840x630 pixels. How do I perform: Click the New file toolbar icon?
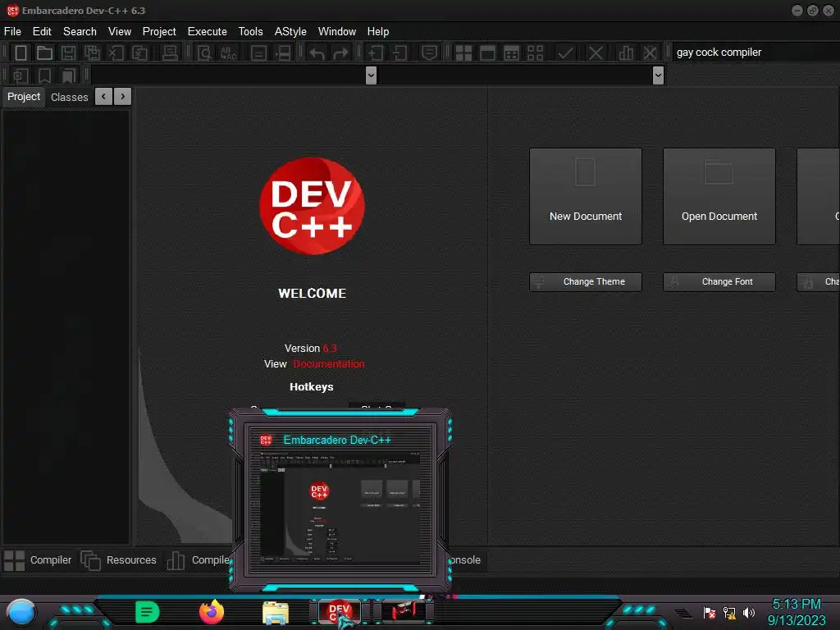[21, 52]
